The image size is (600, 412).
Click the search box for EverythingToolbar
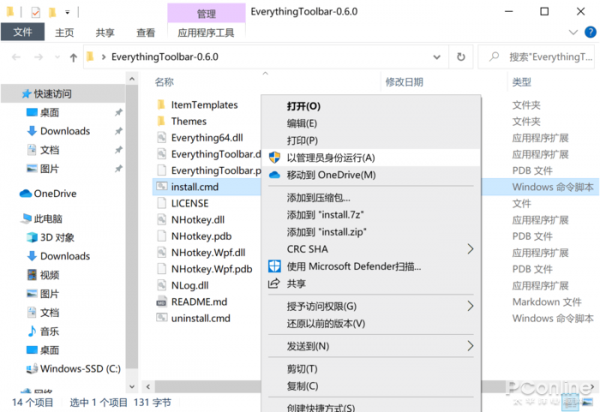(549, 57)
